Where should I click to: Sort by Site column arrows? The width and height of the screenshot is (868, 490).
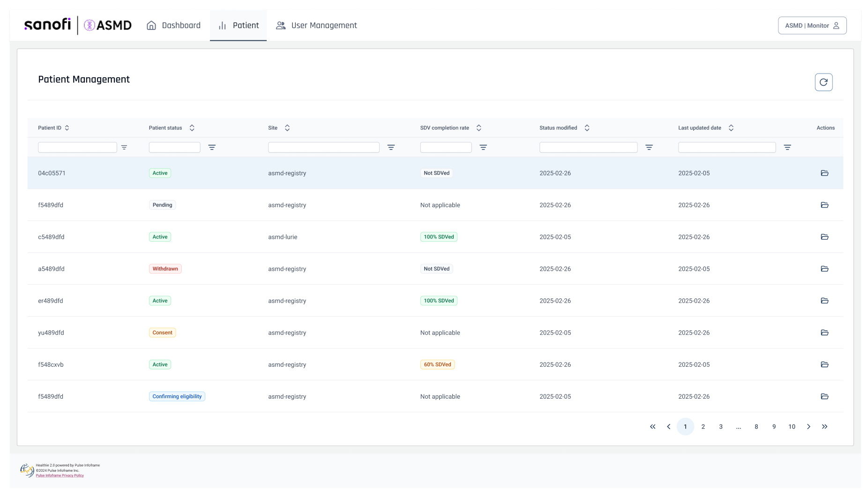[287, 128]
